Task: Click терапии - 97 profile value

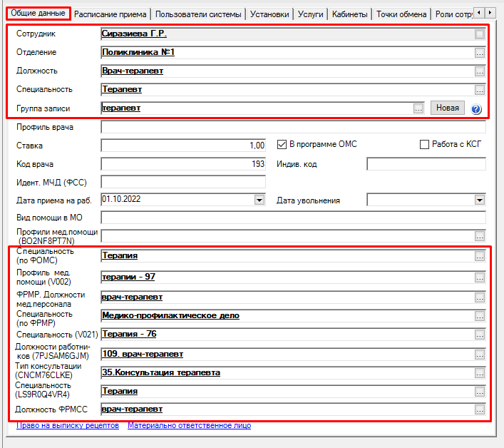Action: [128, 277]
